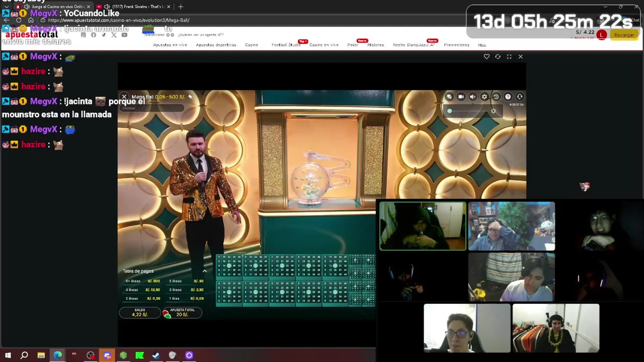Image resolution: width=644 pixels, height=362 pixels.
Task: Open the Promociones menu item
Action: 456,45
